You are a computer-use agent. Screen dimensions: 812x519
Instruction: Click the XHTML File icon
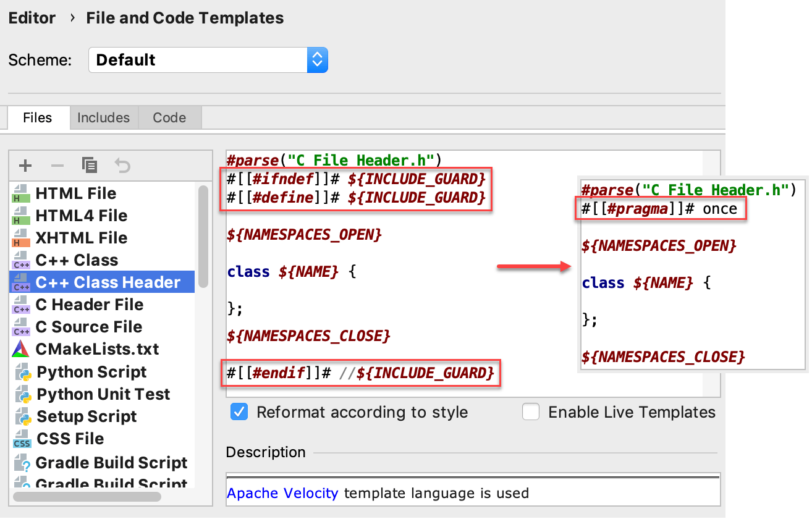click(x=20, y=238)
